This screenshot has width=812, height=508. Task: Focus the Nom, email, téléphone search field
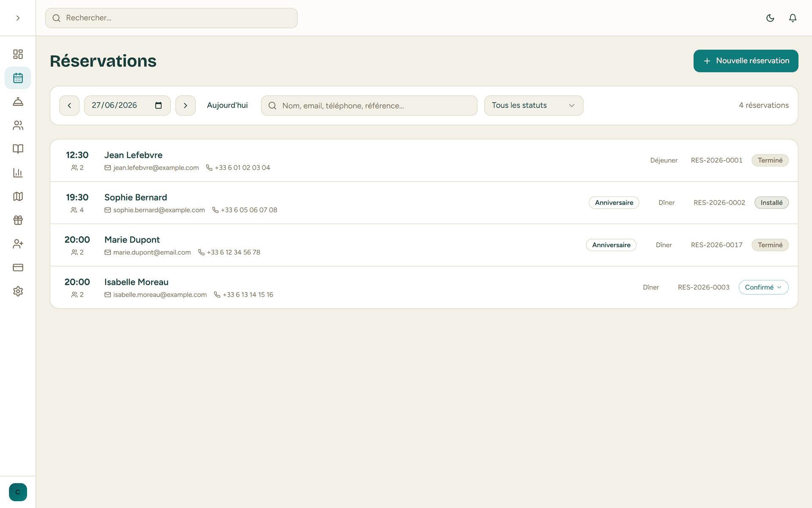pos(369,105)
